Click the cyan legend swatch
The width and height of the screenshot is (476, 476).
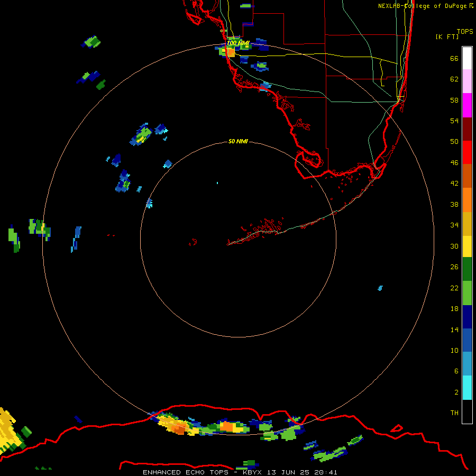pos(467,388)
